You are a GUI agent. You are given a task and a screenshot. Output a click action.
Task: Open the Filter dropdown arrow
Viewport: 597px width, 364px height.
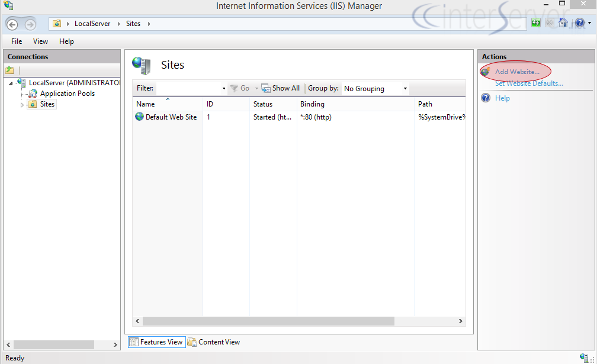tap(224, 89)
